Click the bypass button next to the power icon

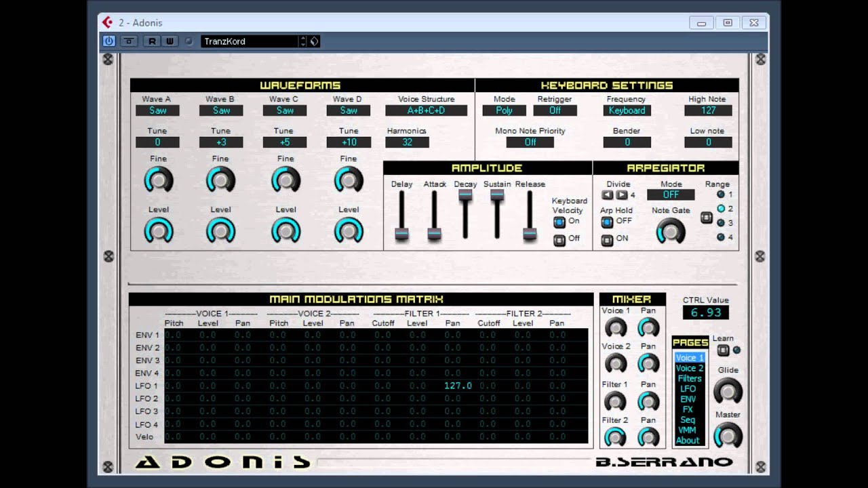[129, 41]
